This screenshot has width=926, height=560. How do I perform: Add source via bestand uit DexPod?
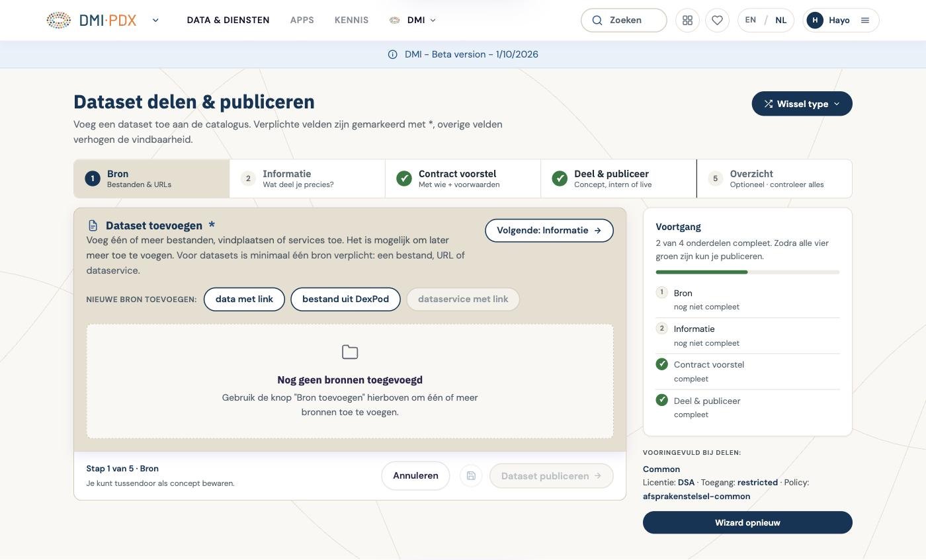(345, 299)
